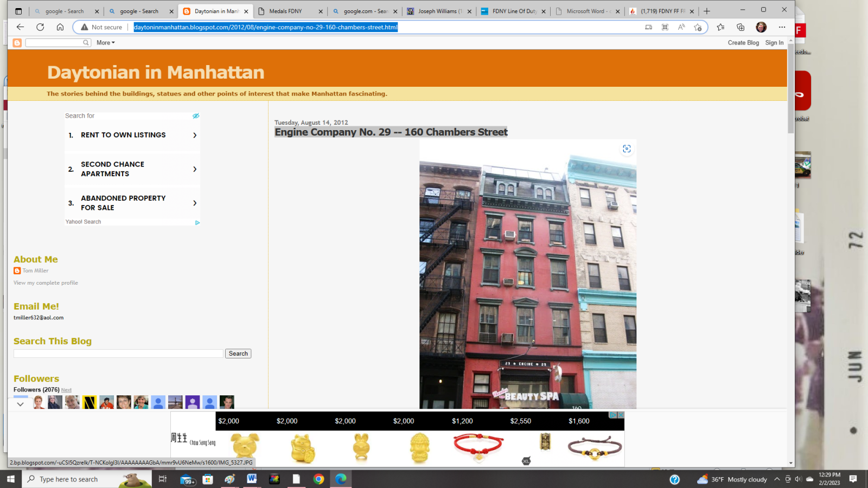This screenshot has width=868, height=488.
Task: Open the More dropdown in Blogger navbar
Action: click(105, 43)
